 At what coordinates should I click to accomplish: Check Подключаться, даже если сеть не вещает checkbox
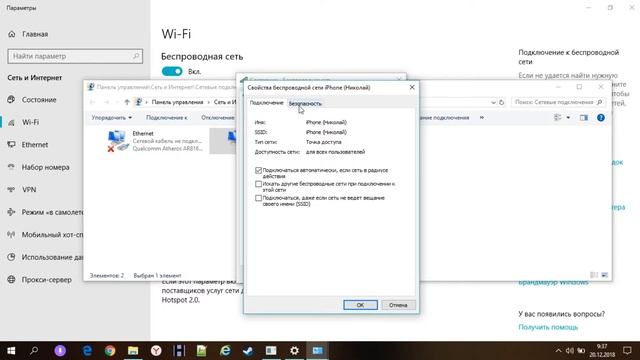click(x=258, y=198)
